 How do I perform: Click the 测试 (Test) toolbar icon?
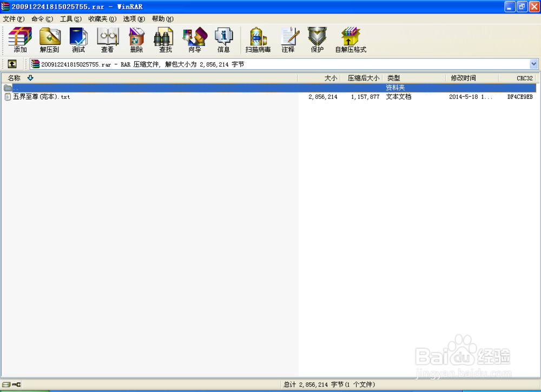78,39
